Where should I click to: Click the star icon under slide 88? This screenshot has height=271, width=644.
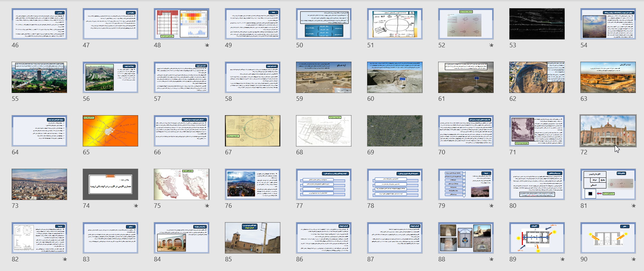pos(491,259)
